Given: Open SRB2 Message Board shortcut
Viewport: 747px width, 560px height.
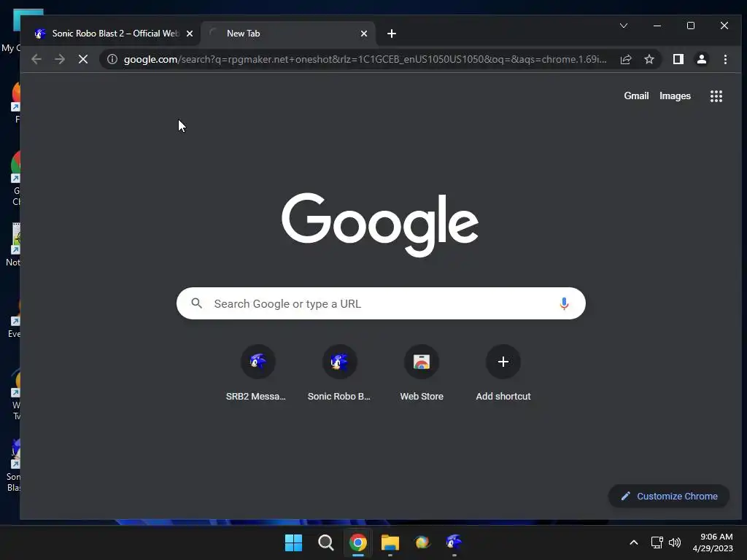Looking at the screenshot, I should 258,373.
